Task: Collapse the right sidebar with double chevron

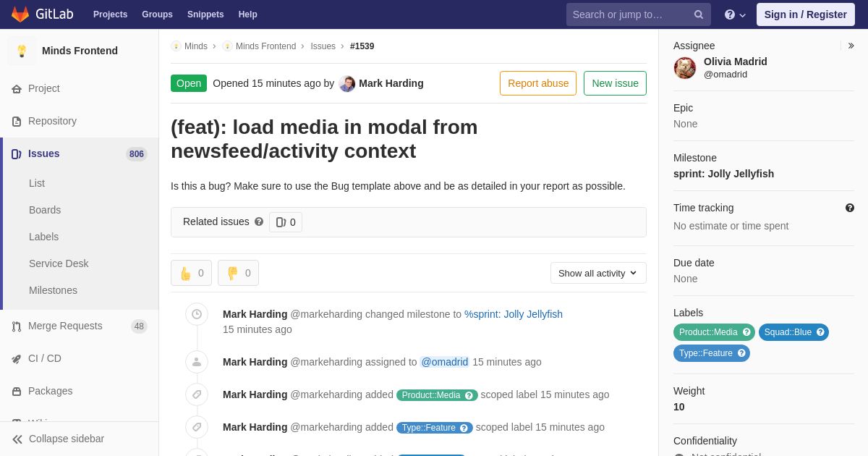Action: pyautogui.click(x=851, y=46)
